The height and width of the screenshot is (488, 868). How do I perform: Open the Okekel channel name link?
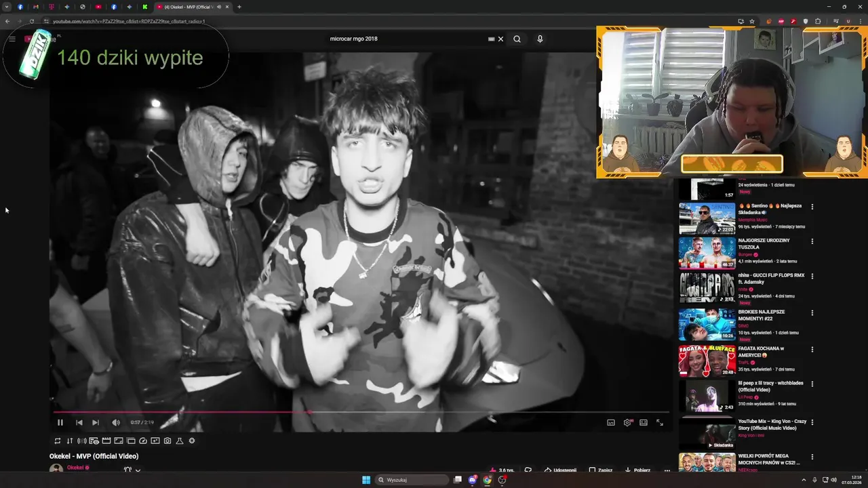75,468
